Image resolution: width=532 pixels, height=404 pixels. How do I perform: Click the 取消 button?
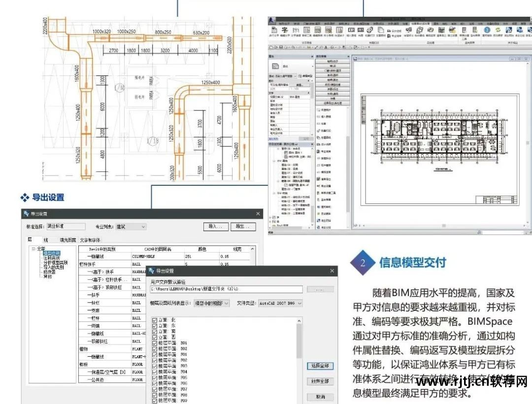pyautogui.click(x=320, y=397)
